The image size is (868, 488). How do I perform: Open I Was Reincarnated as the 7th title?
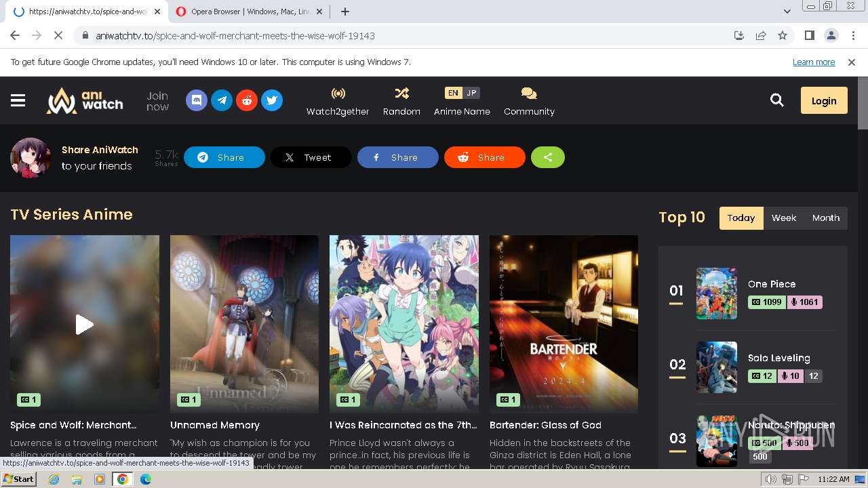pyautogui.click(x=403, y=425)
